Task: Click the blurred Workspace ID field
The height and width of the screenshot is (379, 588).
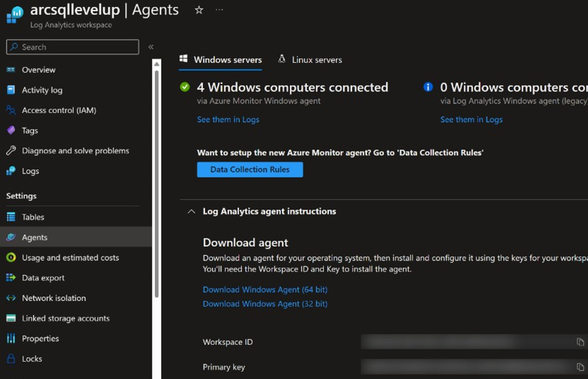Action: coord(474,342)
